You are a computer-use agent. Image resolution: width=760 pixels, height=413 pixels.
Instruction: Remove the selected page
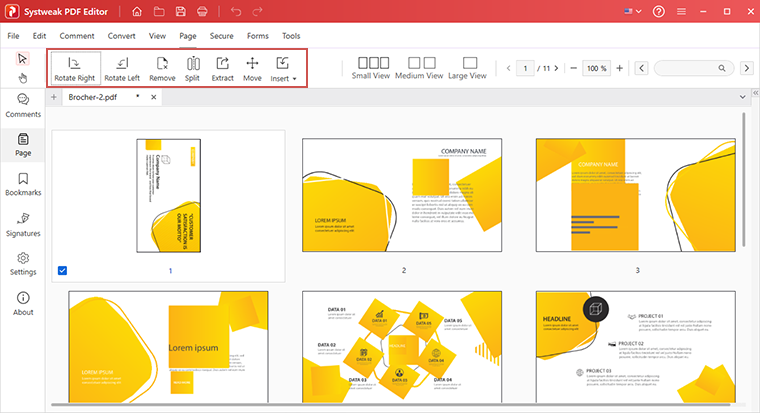tap(162, 68)
